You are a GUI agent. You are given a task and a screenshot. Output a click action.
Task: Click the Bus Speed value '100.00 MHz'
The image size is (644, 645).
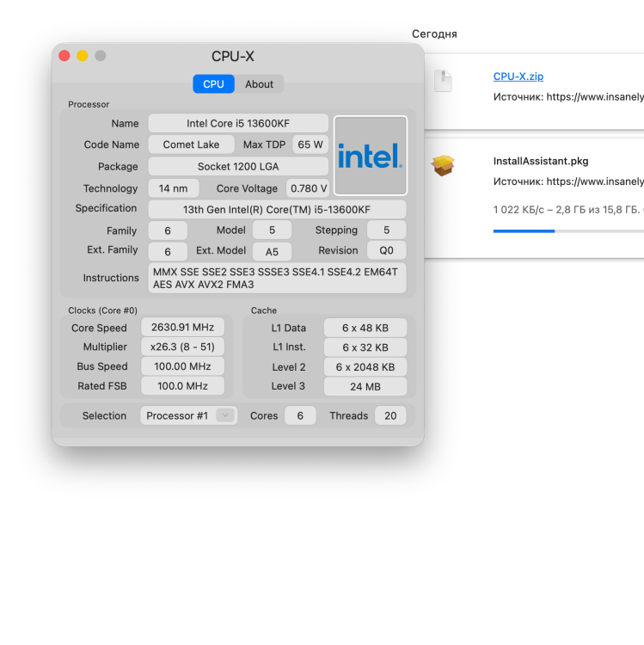(x=182, y=366)
